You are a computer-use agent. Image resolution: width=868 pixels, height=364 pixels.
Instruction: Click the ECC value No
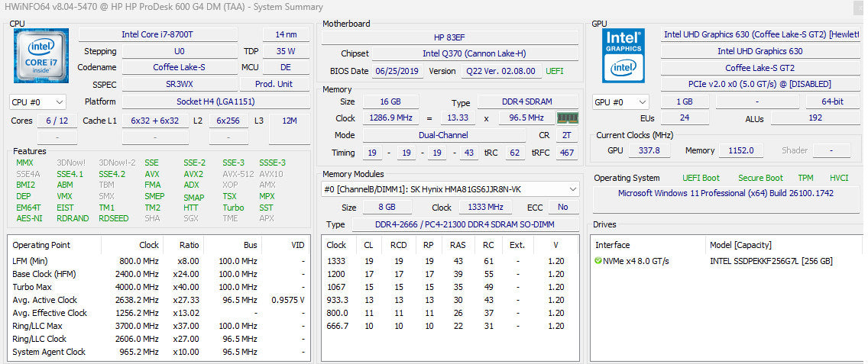pyautogui.click(x=564, y=207)
